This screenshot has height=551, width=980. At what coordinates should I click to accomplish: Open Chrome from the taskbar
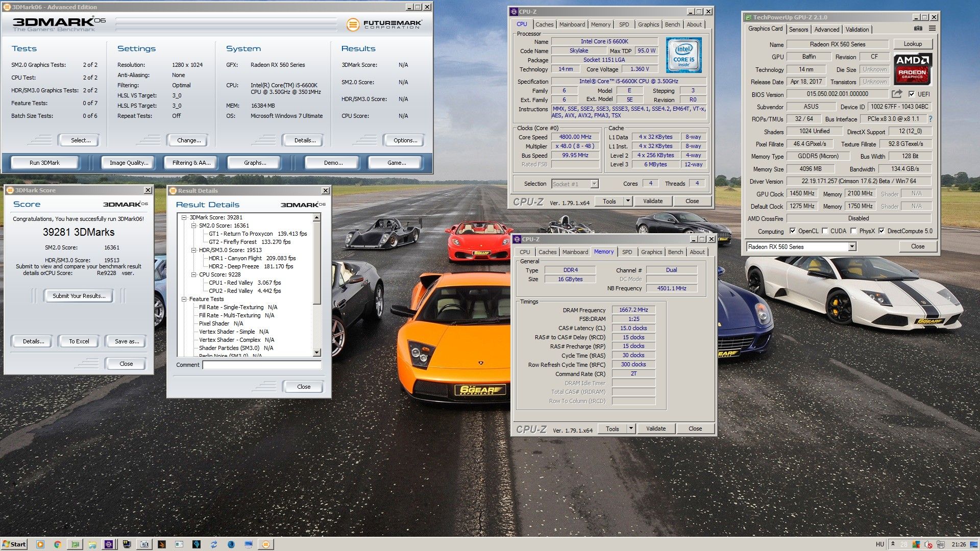(x=57, y=544)
